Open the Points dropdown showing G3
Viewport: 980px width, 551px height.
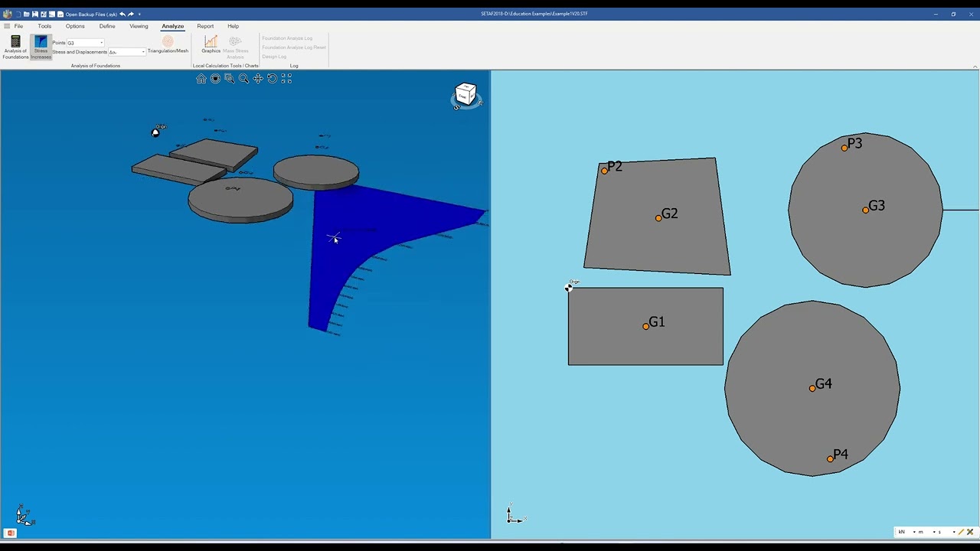pyautogui.click(x=85, y=43)
